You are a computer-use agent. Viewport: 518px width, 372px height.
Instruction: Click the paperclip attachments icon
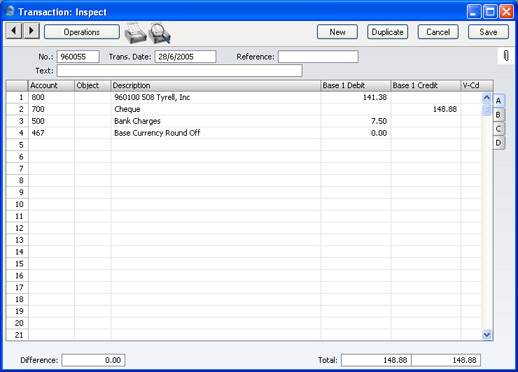[x=506, y=56]
